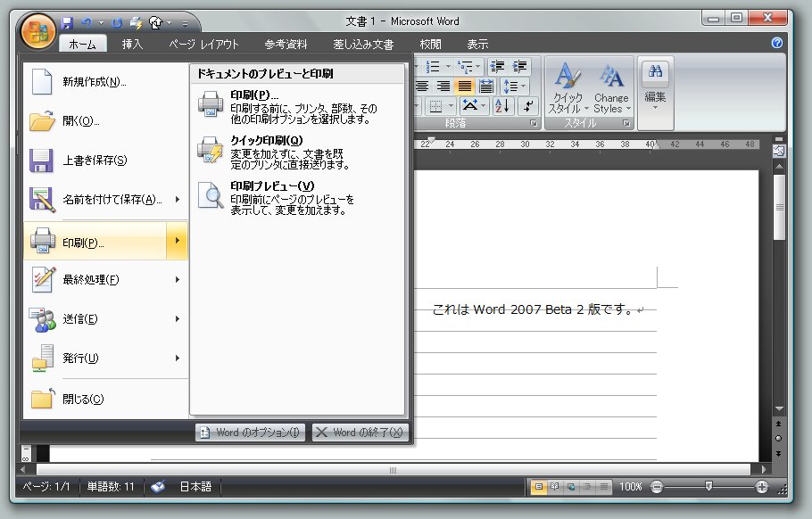812x519 pixels.
Task: Choose クイック印刷(Q) in print submenu
Action: (x=297, y=152)
